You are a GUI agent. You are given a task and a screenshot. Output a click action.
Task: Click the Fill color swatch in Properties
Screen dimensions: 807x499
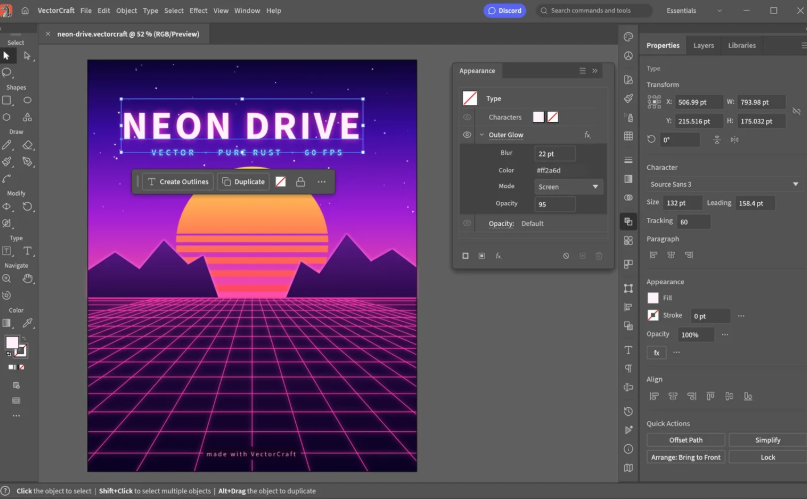click(x=653, y=298)
